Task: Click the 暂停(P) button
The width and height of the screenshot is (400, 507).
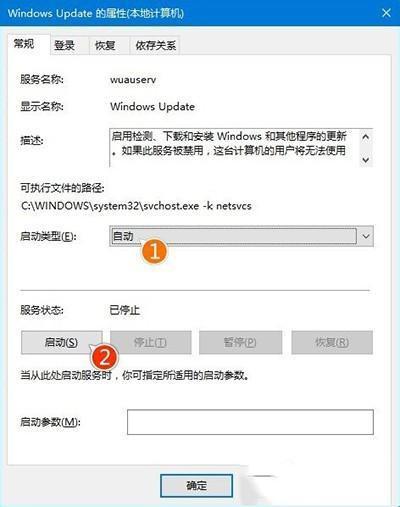Action: click(240, 342)
